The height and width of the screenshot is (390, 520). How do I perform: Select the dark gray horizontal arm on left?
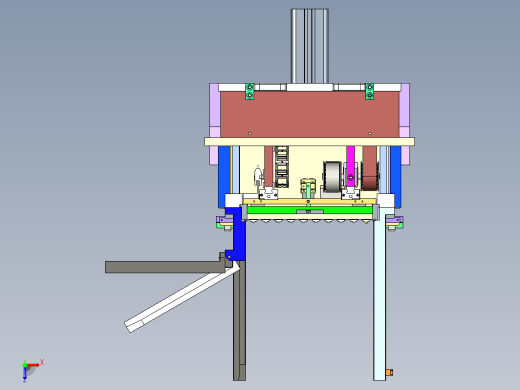(165, 267)
